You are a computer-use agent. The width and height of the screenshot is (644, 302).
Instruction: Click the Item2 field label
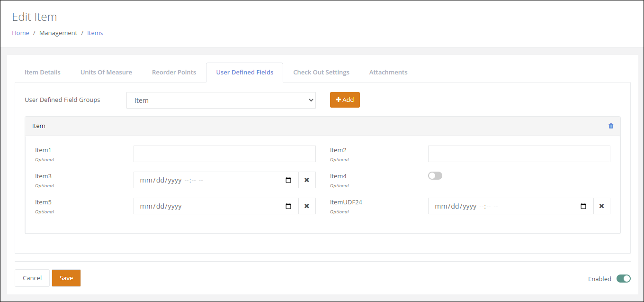tap(338, 150)
